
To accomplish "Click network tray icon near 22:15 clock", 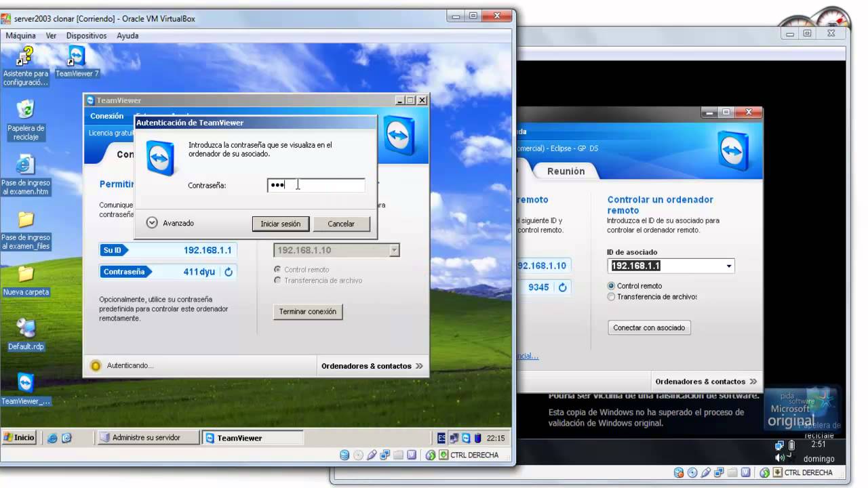I will pos(454,438).
